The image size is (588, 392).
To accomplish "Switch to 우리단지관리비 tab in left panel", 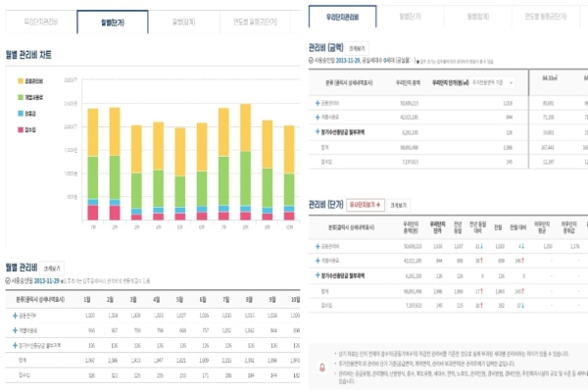I will [41, 23].
